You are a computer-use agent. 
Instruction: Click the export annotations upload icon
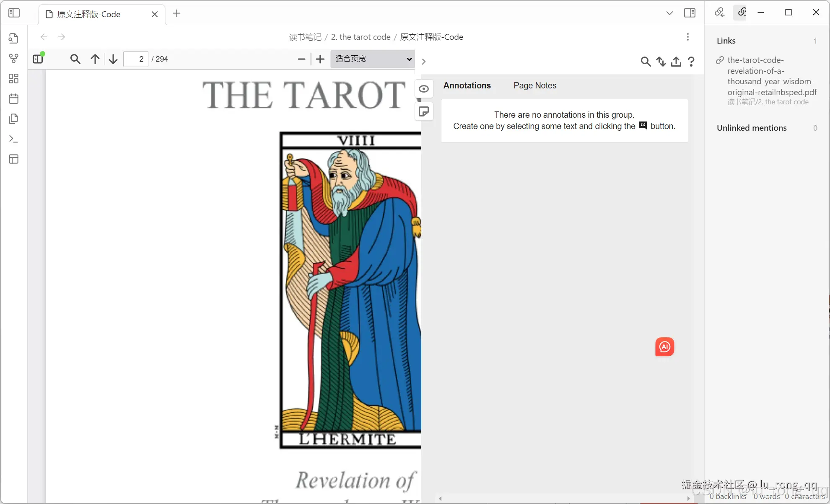676,62
